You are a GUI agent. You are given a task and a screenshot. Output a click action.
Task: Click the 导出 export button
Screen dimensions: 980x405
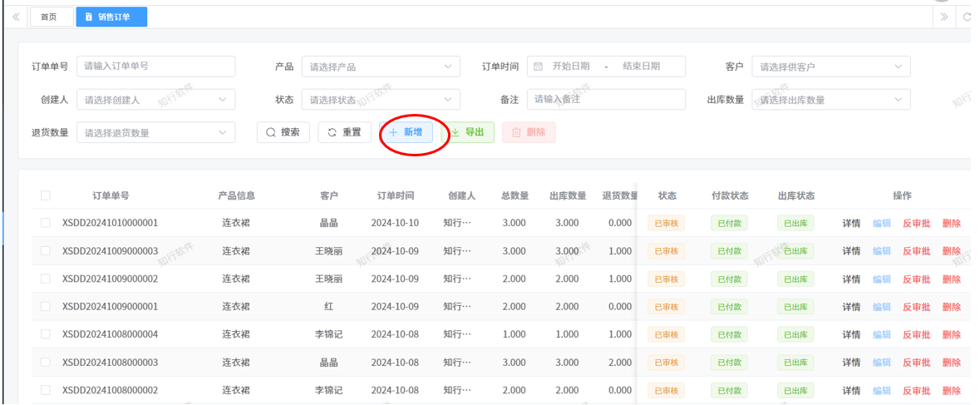pos(467,132)
